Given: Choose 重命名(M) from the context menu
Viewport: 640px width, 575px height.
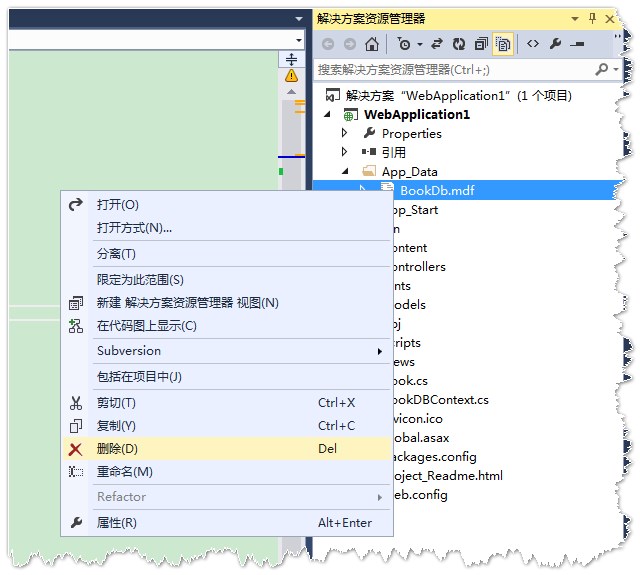Looking at the screenshot, I should [x=124, y=472].
